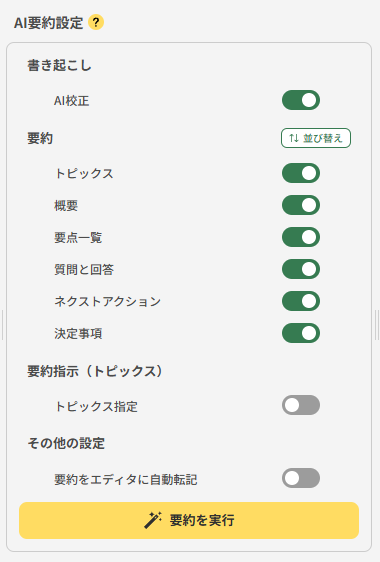Click the AI要約設定 panel title
Image resolution: width=380 pixels, height=562 pixels.
[x=48, y=23]
